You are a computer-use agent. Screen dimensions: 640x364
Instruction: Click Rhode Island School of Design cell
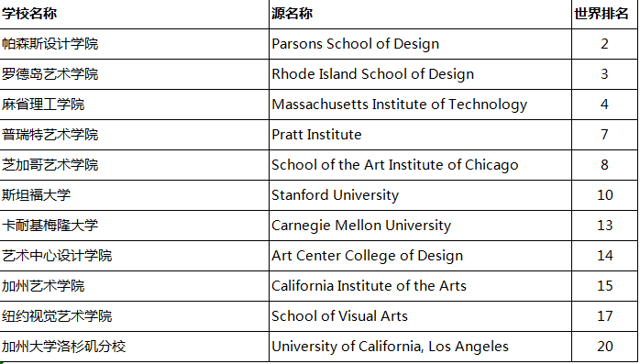point(420,74)
